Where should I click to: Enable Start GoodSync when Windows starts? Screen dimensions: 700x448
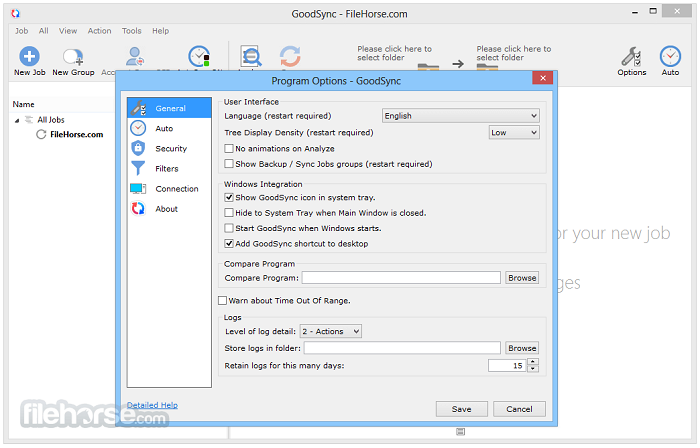[x=229, y=228]
